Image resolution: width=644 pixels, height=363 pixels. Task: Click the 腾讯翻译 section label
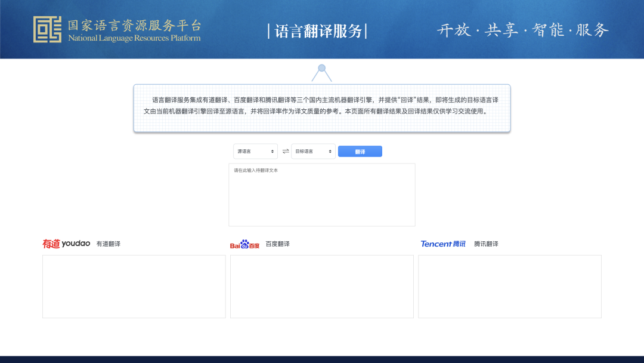(485, 244)
